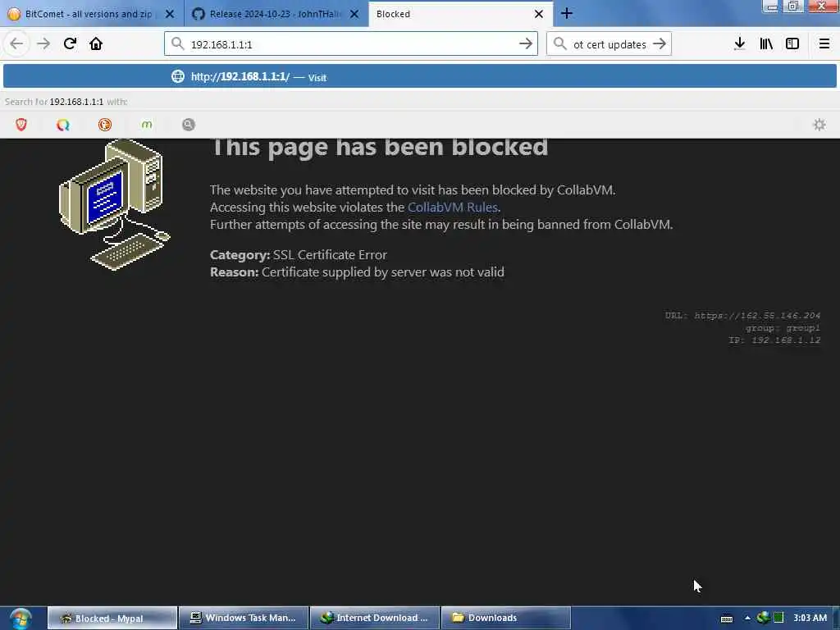Open the Library bookshelf icon

tap(766, 44)
